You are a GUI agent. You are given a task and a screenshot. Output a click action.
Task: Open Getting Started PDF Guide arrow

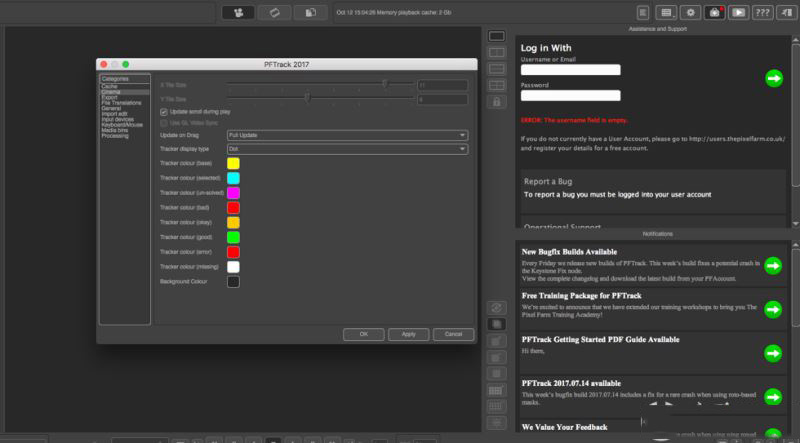click(773, 353)
